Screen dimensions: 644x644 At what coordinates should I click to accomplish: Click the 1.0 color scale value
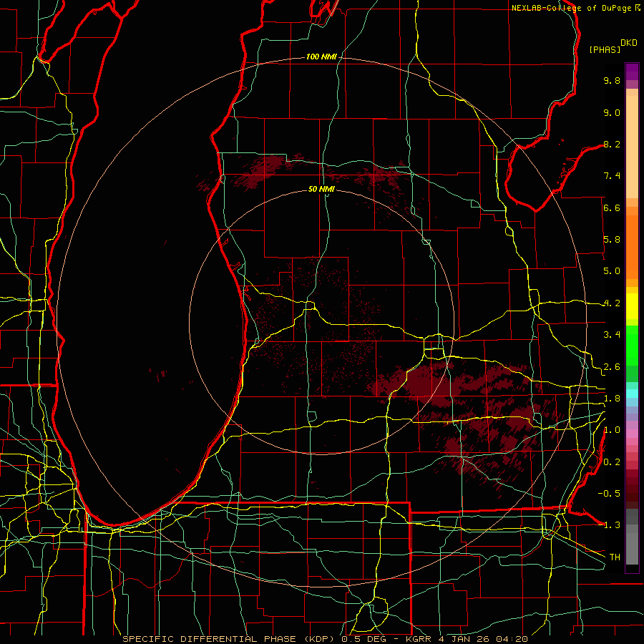612,430
